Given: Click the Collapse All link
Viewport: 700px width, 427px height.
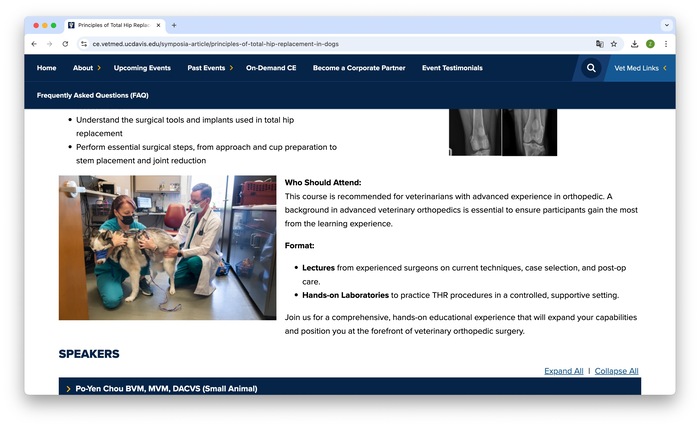Looking at the screenshot, I should coord(616,371).
